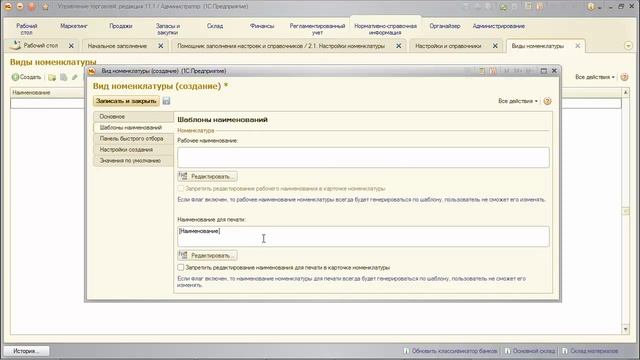Open Основной склад status bar link
This screenshot has width=640, height=360.
[x=530, y=351]
